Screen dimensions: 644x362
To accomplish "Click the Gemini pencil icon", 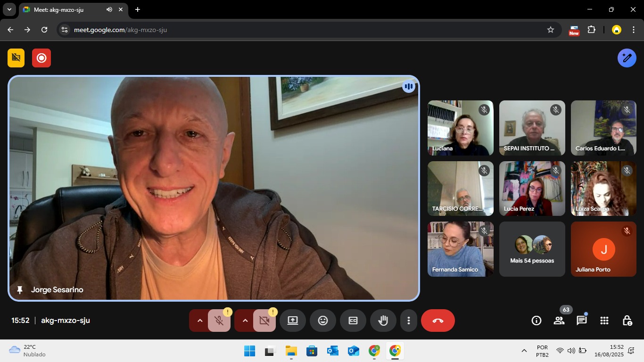I will coord(627,58).
